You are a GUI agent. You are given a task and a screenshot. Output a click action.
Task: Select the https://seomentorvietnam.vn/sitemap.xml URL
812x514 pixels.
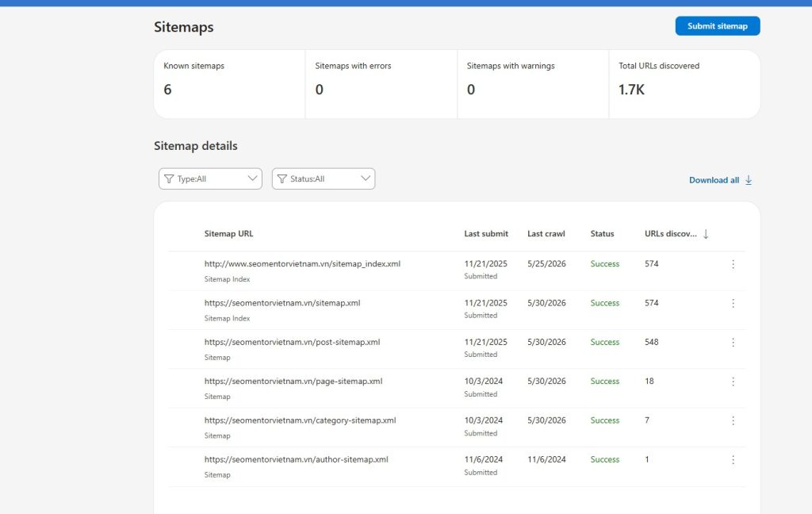click(x=282, y=303)
